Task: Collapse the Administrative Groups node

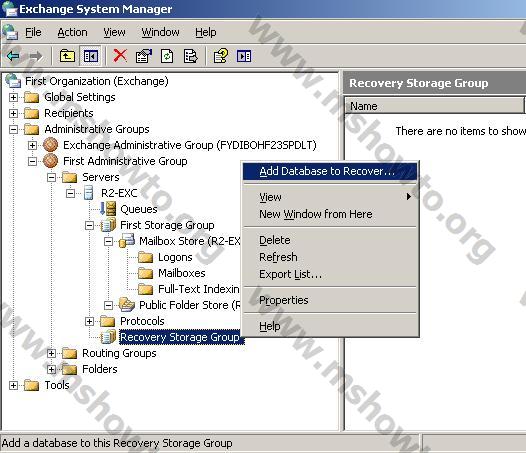Action: (x=13, y=129)
